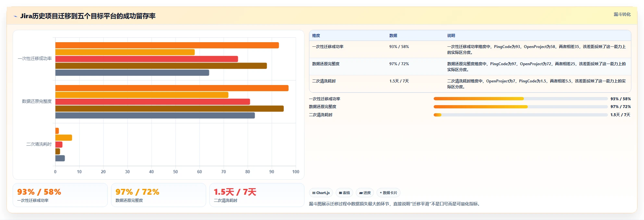Click the small icon before the Jira title

click(15, 16)
